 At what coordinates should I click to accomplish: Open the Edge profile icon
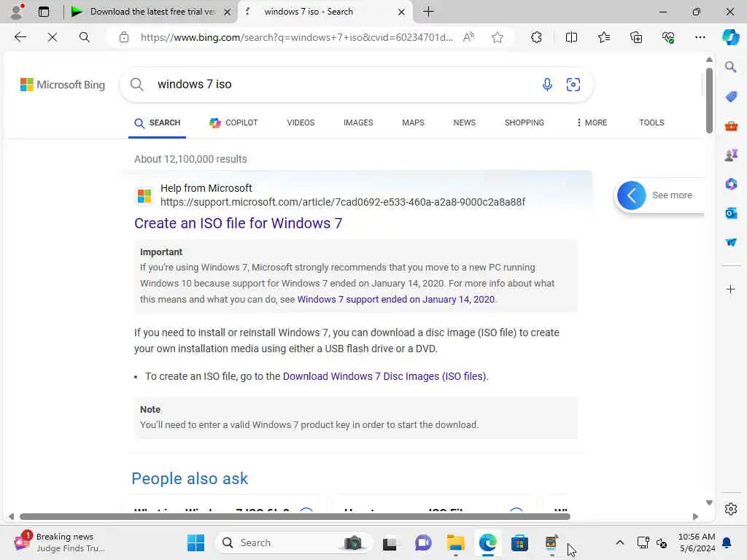(x=18, y=12)
